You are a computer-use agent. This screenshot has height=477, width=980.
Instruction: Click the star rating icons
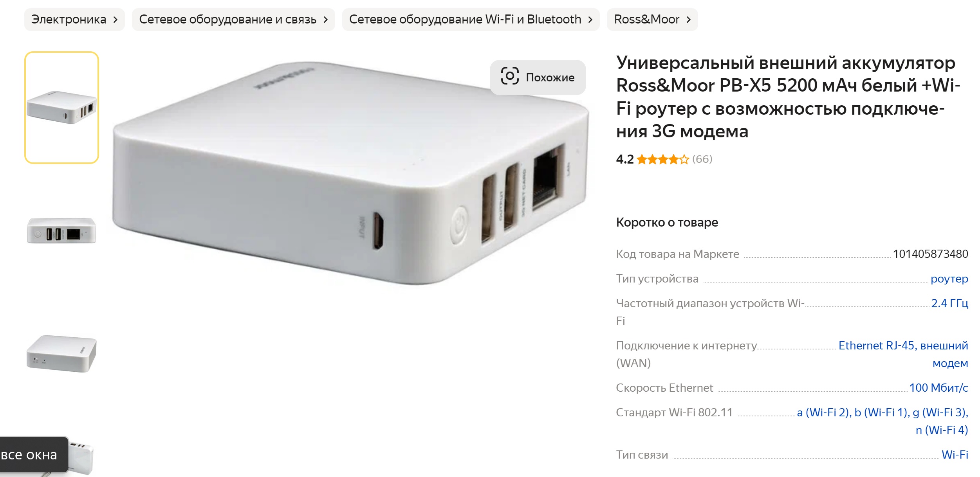pos(662,159)
